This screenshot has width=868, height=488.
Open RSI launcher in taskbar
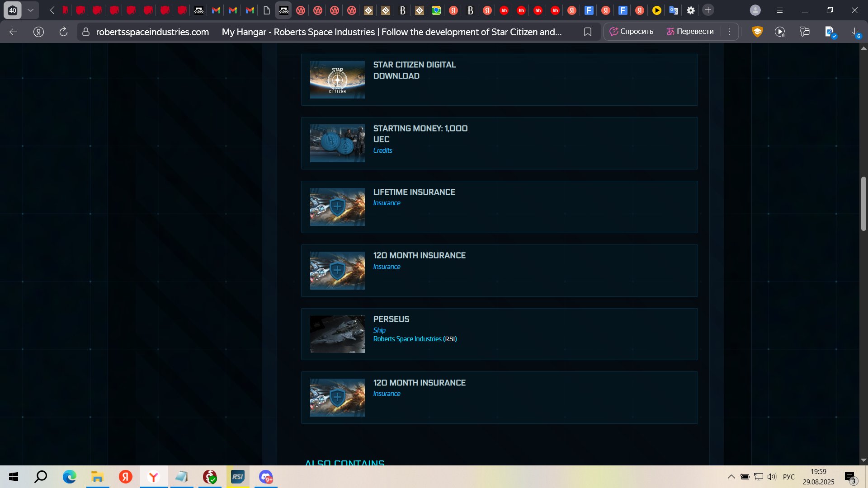(x=238, y=477)
